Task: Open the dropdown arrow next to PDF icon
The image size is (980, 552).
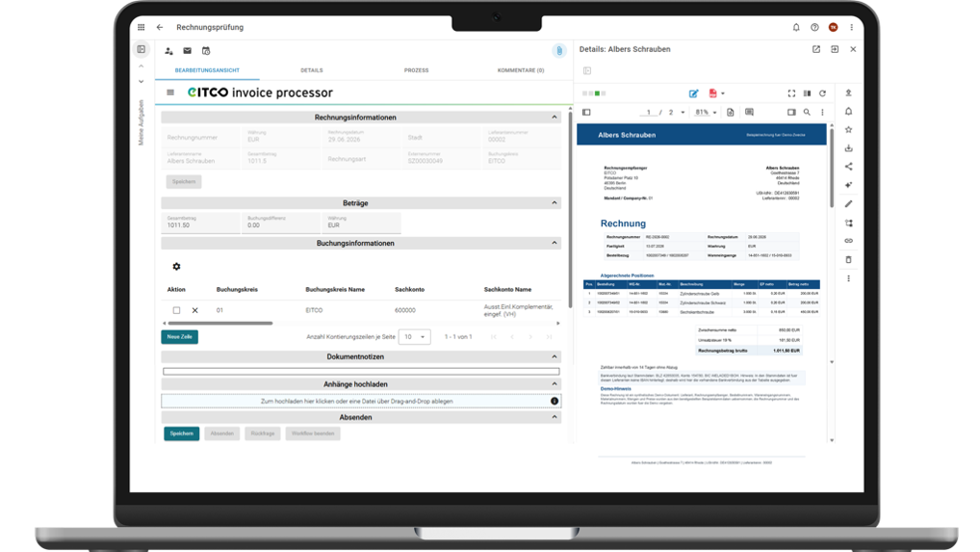Action: click(x=723, y=93)
